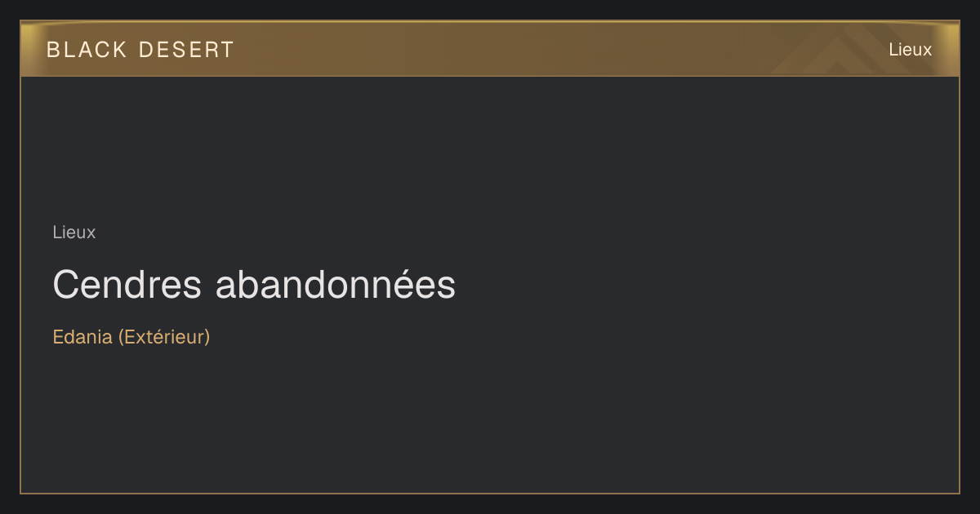Click the word BLACK in the header

point(87,50)
